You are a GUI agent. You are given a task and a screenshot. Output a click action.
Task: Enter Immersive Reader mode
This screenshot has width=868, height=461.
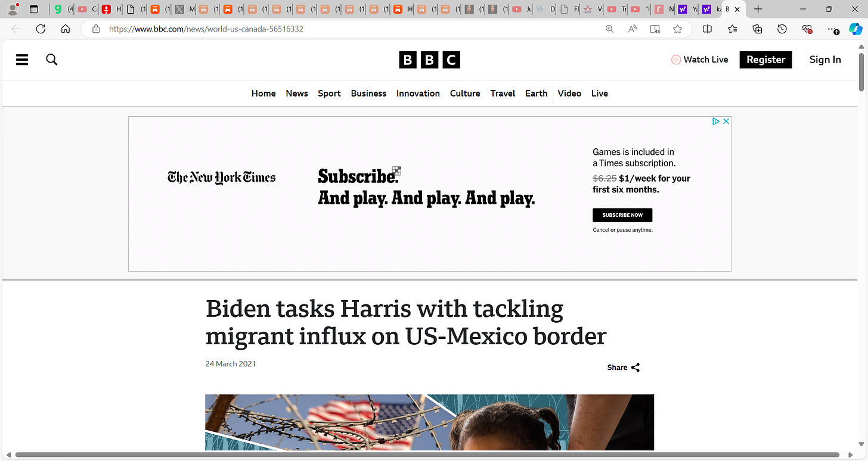(x=655, y=29)
